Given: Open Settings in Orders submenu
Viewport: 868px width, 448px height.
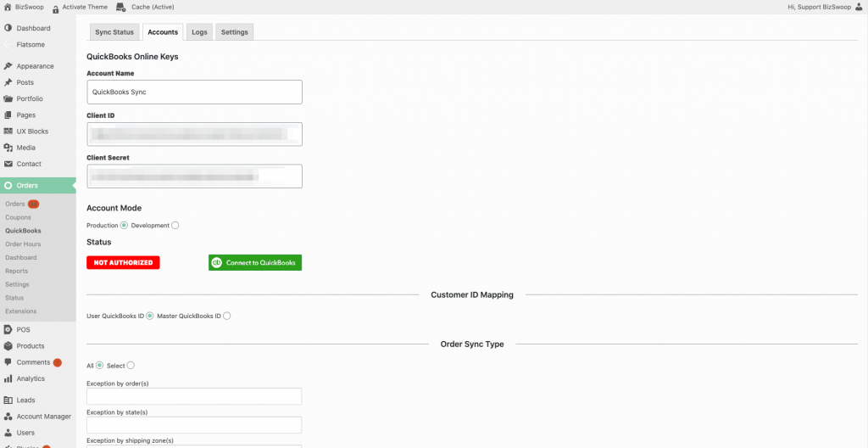Looking at the screenshot, I should 17,284.
